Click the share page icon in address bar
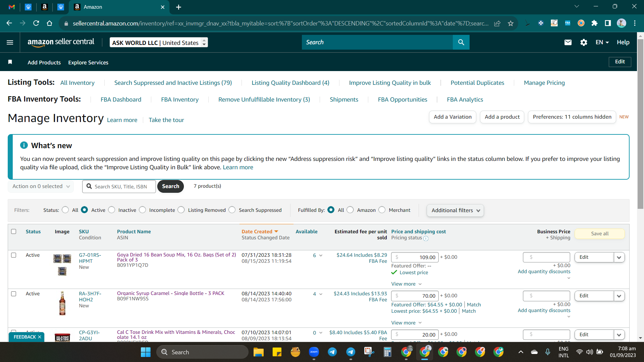Screen dimensions: 644x362 click(497, 23)
